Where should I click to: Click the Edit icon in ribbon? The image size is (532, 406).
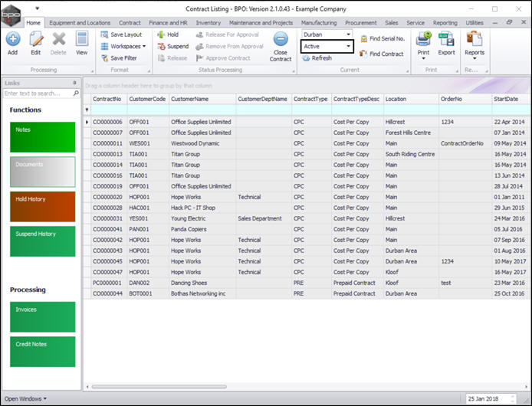point(35,40)
